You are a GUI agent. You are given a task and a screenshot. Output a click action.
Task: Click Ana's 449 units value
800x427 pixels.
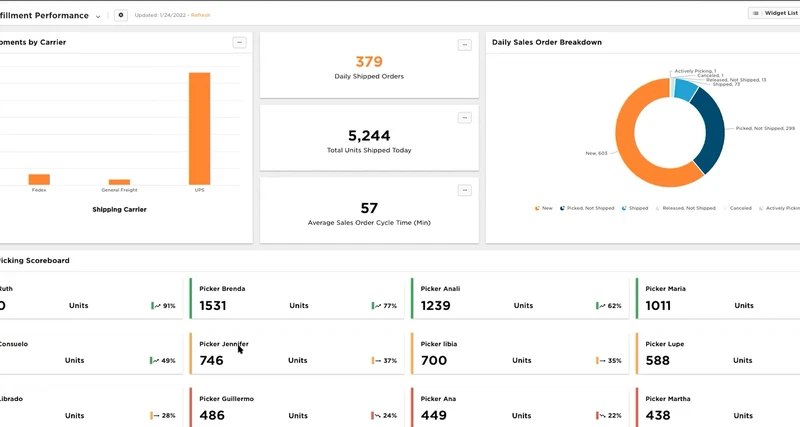click(434, 416)
